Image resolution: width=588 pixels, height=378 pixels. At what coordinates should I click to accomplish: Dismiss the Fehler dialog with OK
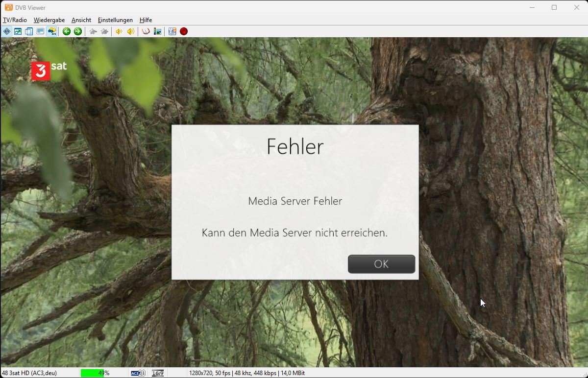[x=381, y=264]
